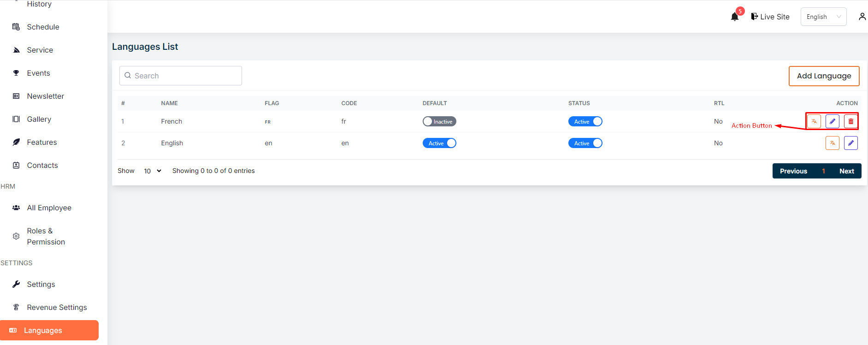Screen dimensions: 868x345
Task: Disable the English default toggle
Action: 439,143
